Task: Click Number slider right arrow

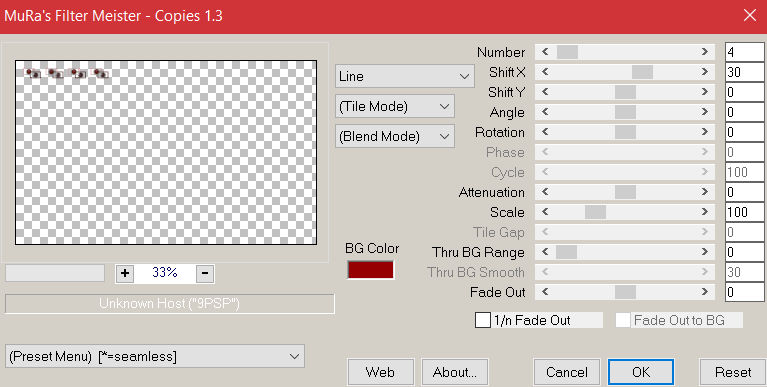Action: click(704, 52)
